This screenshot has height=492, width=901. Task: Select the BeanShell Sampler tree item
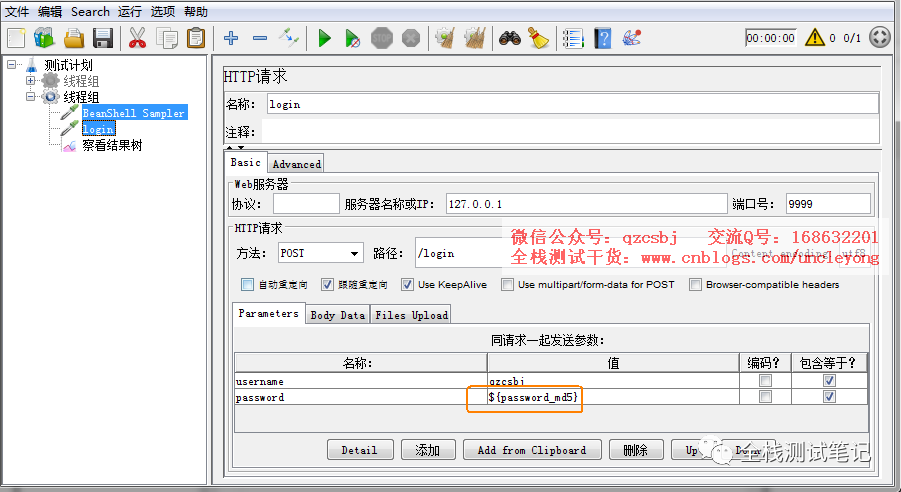tap(133, 113)
